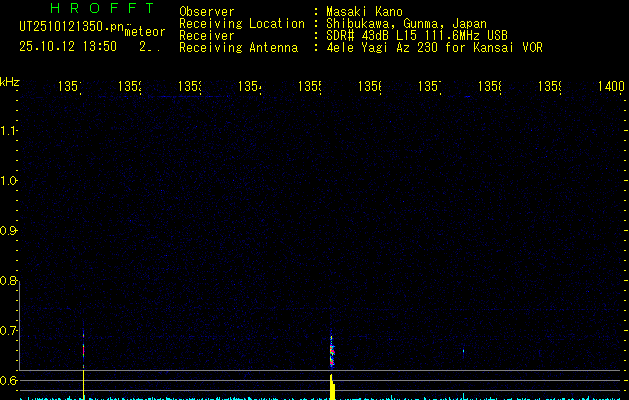Click the 1.1 kHz frequency tick label
This screenshot has width=629, height=400.
(9, 131)
